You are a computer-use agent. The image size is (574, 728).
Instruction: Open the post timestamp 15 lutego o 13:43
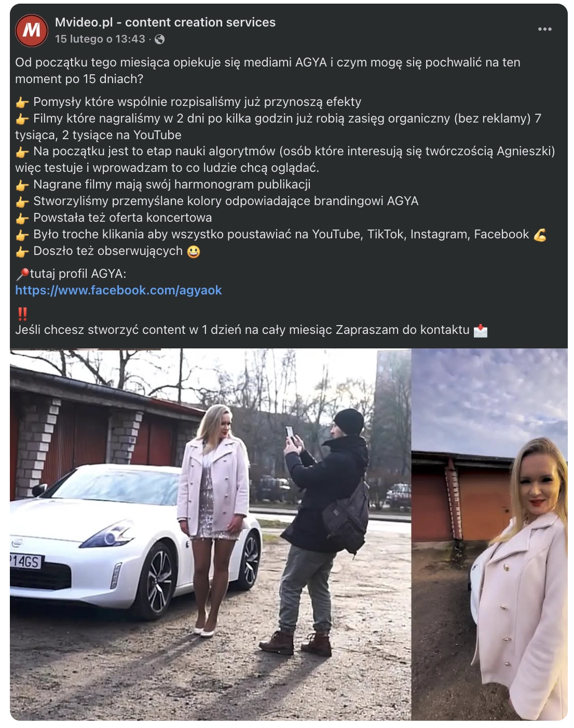pyautogui.click(x=100, y=39)
